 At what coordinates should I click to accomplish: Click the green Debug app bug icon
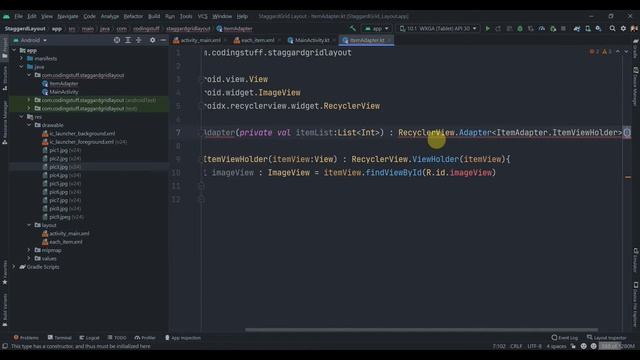click(520, 29)
